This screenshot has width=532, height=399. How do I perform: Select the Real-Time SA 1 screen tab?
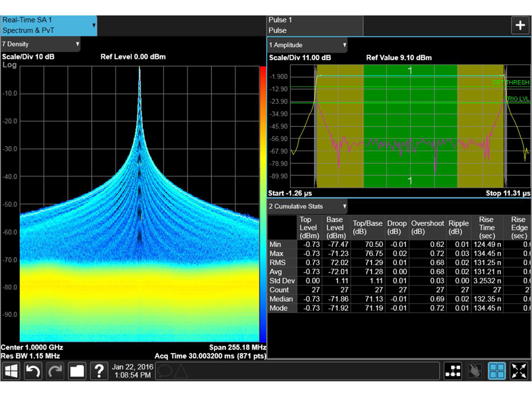(x=48, y=25)
